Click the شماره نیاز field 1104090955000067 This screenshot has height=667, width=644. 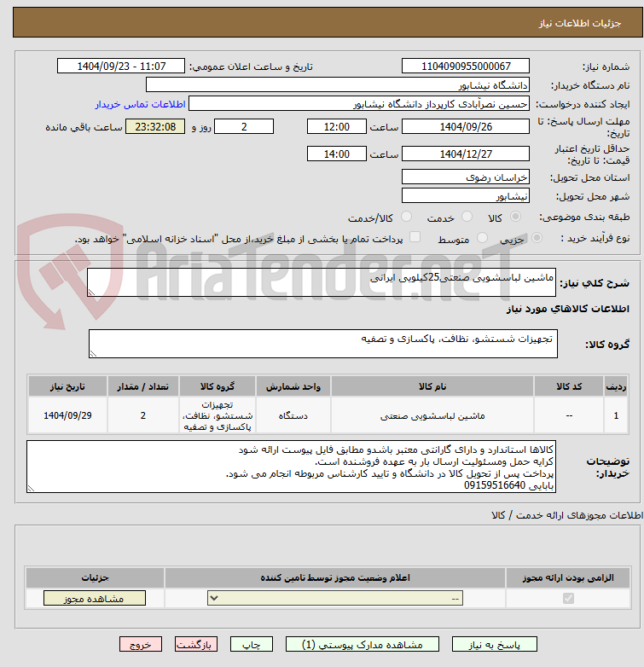[x=466, y=66]
